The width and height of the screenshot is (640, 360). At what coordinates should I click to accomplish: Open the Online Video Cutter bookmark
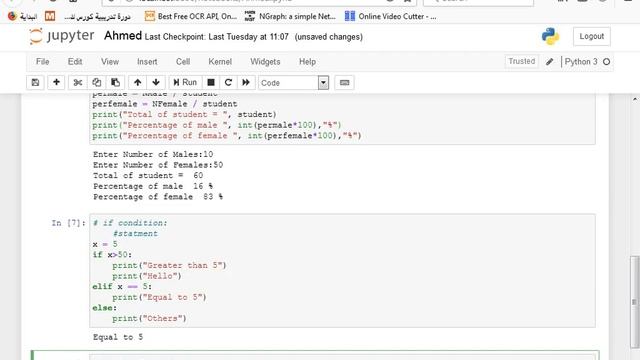(391, 16)
